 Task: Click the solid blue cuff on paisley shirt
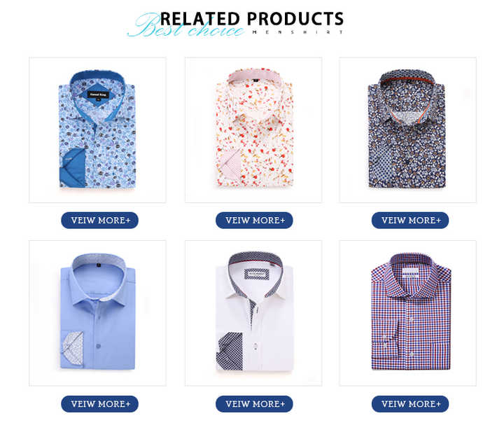pyautogui.click(x=73, y=168)
